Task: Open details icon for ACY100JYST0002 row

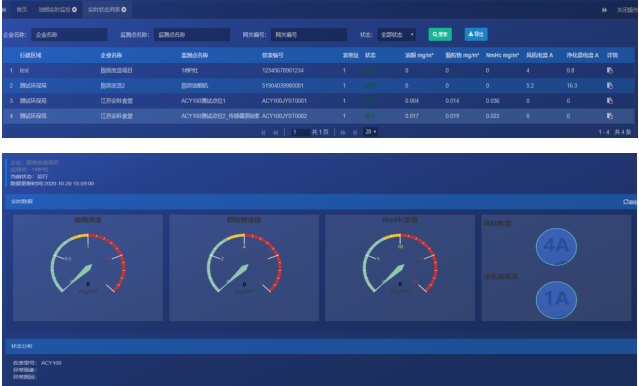Action: (x=610, y=116)
